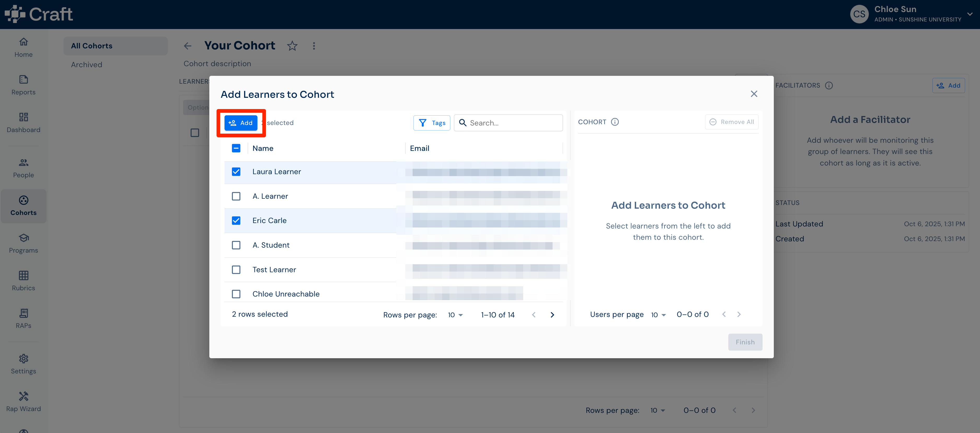Open the Tags filter

coord(432,123)
